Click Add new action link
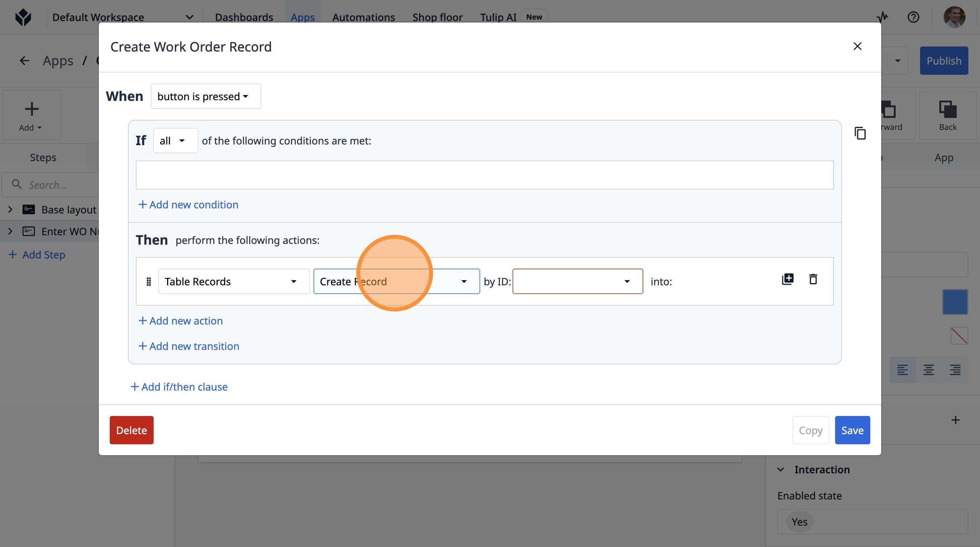The image size is (980, 547). click(x=181, y=321)
